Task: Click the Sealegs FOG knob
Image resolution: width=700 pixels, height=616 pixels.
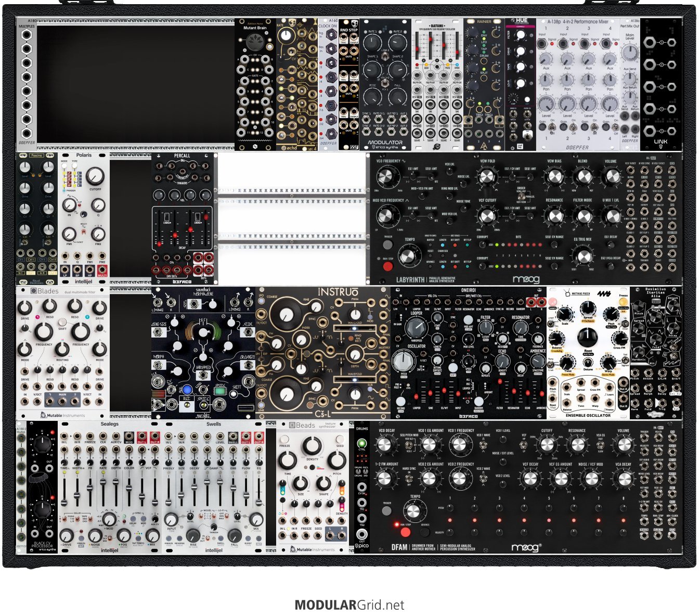Action: pyautogui.click(x=123, y=535)
